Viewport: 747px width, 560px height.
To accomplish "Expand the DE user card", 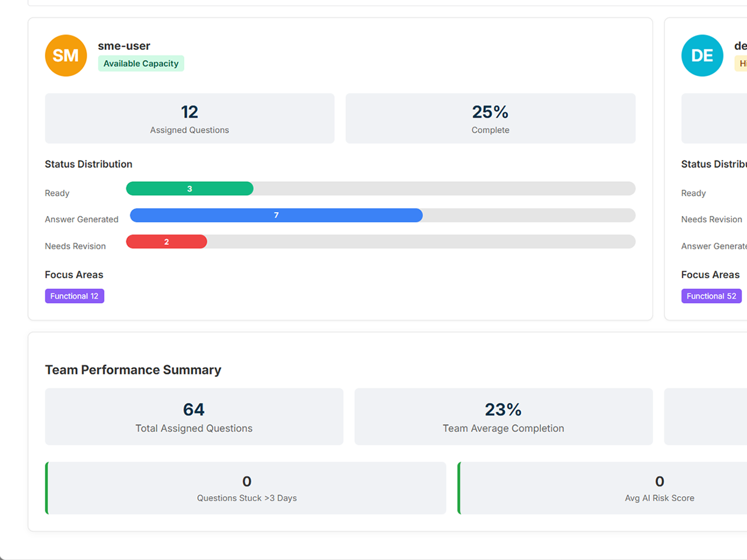I will pos(711,169).
